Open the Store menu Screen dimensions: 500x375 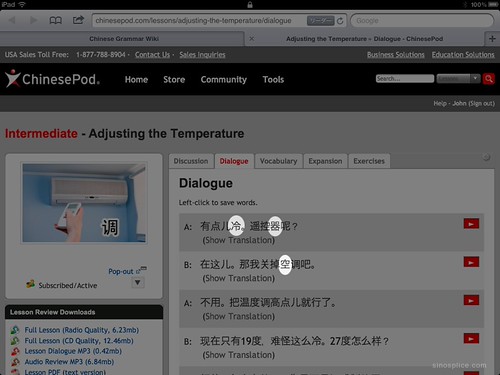click(174, 80)
